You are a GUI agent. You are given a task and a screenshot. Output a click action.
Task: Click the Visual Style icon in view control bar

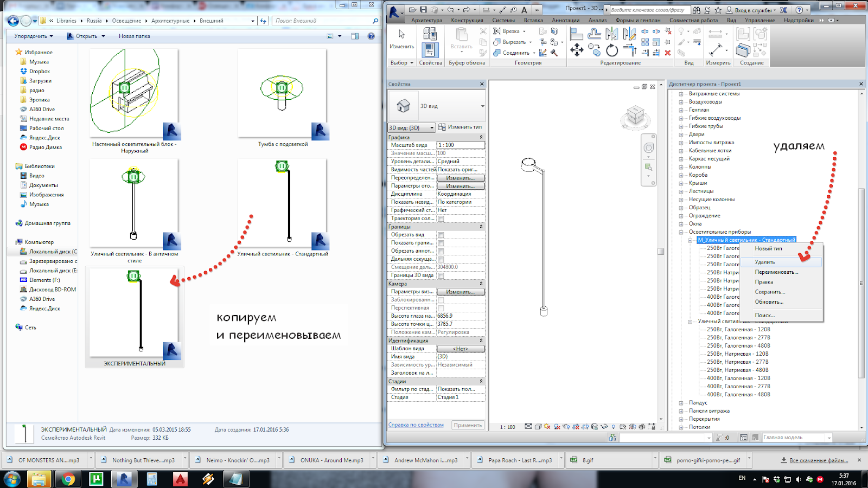pos(537,427)
